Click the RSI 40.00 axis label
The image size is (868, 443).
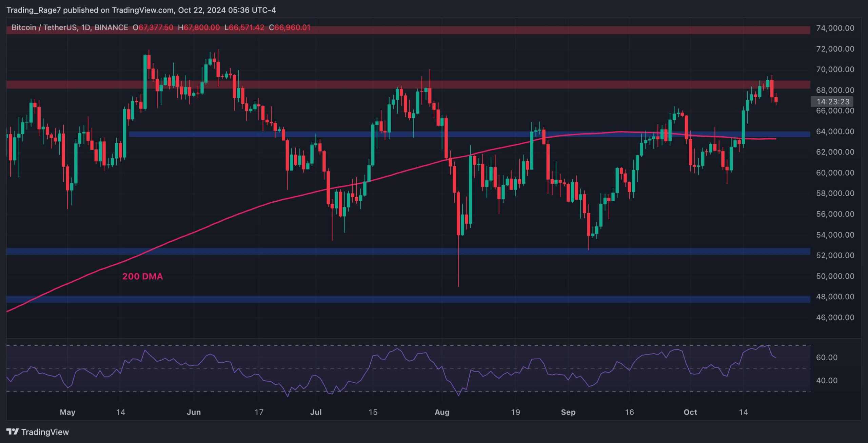827,381
